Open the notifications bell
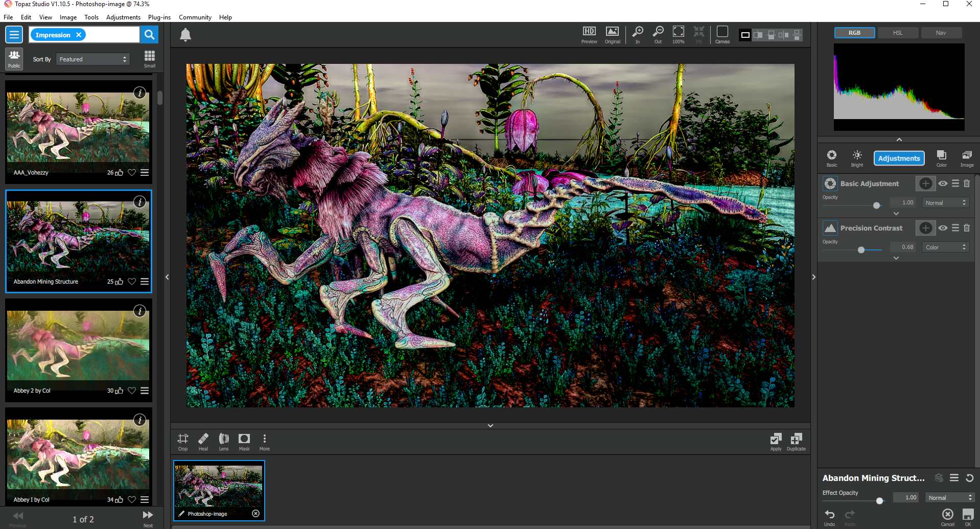 tap(185, 35)
